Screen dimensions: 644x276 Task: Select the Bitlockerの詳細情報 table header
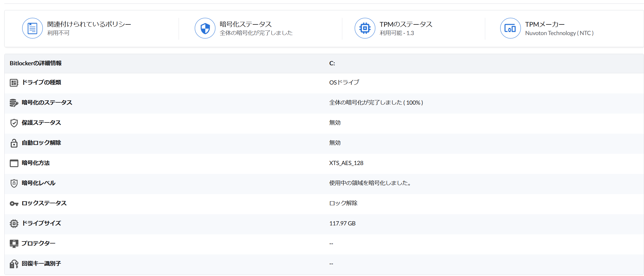point(36,63)
